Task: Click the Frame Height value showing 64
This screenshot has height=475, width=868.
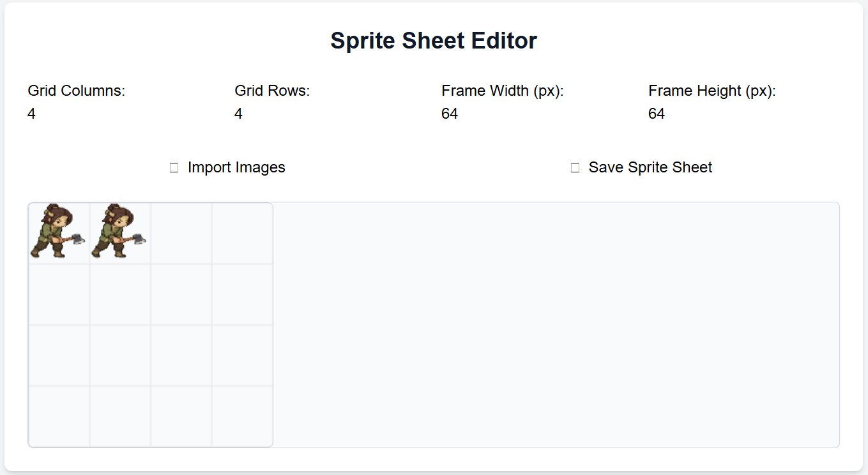Action: 657,113
